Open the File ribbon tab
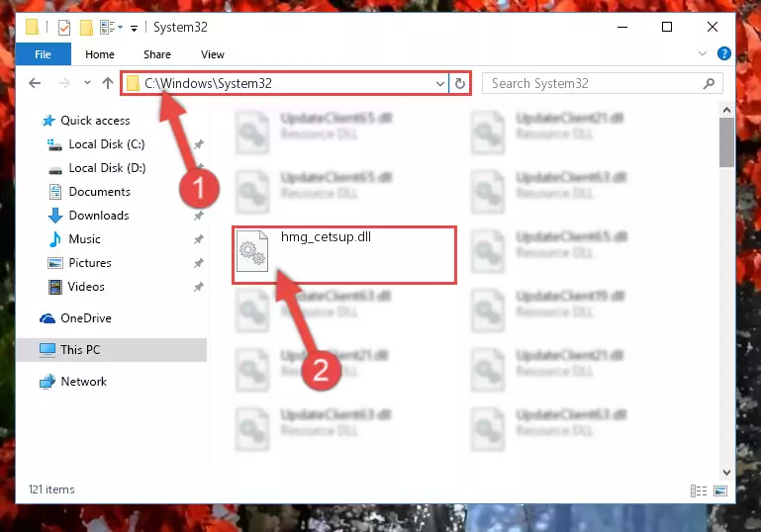Screen dimensions: 761x532 (x=44, y=54)
